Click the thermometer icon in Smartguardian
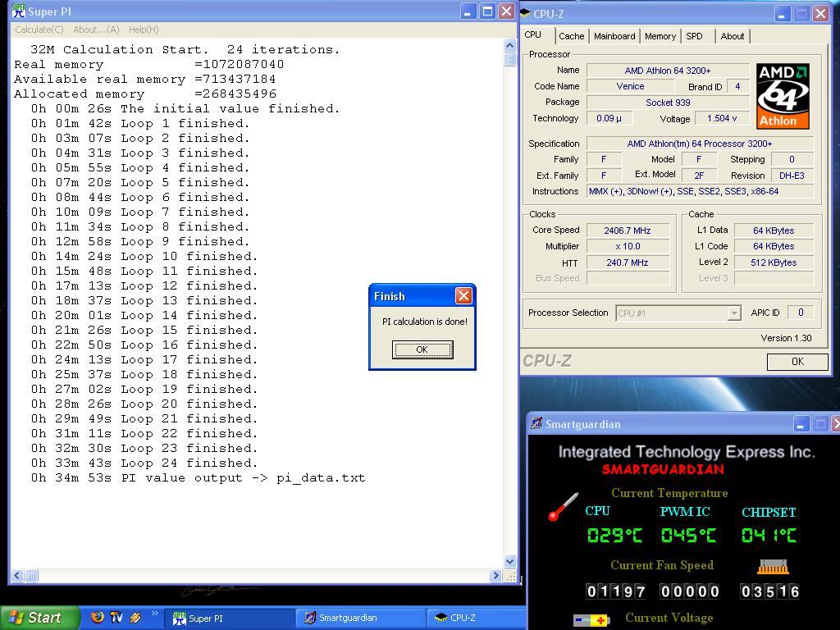 pos(563,506)
